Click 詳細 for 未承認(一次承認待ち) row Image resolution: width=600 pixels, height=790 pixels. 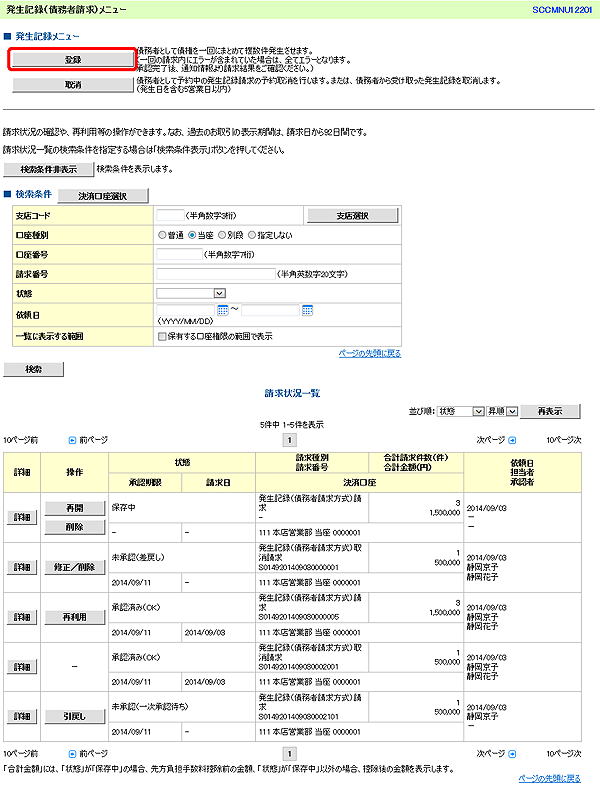coord(22,716)
